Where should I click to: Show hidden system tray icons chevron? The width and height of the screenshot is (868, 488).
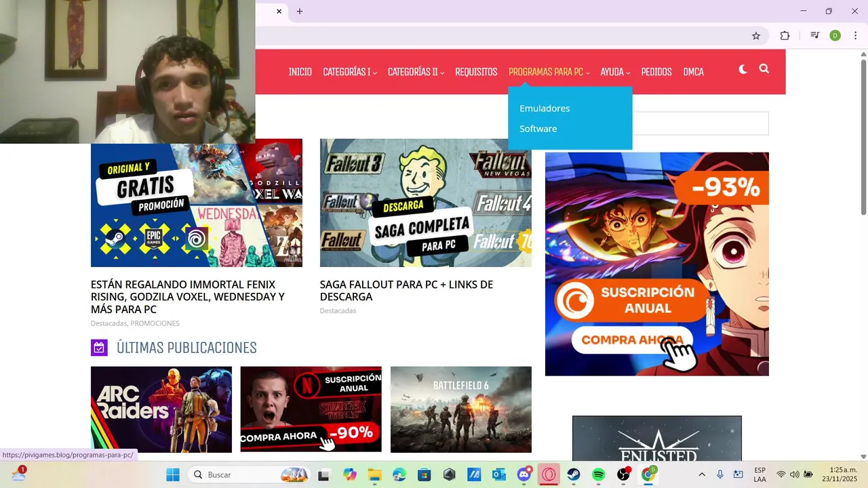coord(701,474)
